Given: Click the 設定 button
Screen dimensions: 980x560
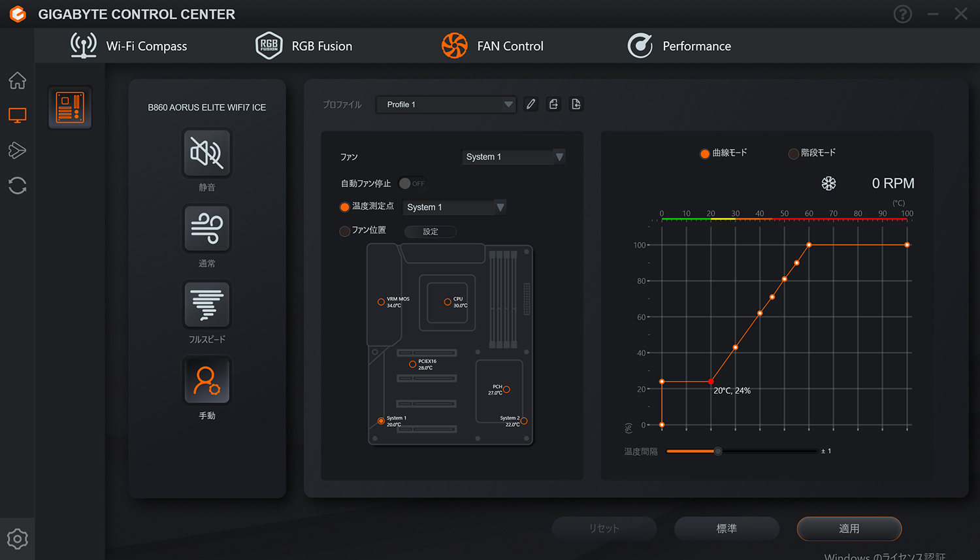Looking at the screenshot, I should pos(431,231).
